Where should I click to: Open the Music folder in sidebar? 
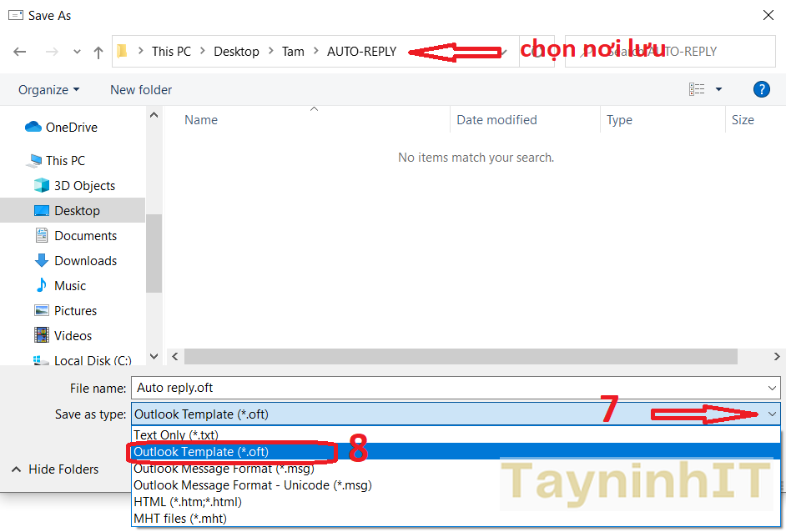point(70,286)
